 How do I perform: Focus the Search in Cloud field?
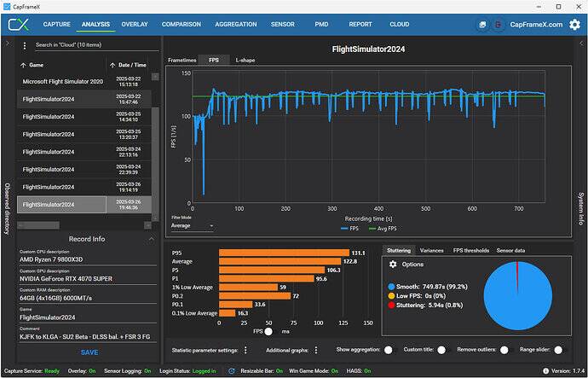click(97, 45)
